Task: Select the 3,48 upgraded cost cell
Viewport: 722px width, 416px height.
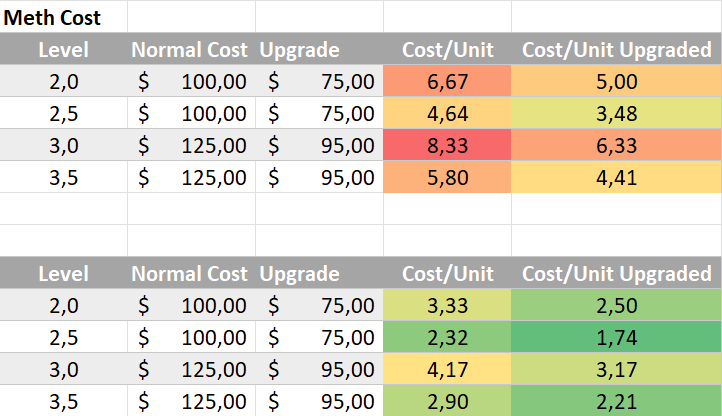Action: (x=616, y=113)
